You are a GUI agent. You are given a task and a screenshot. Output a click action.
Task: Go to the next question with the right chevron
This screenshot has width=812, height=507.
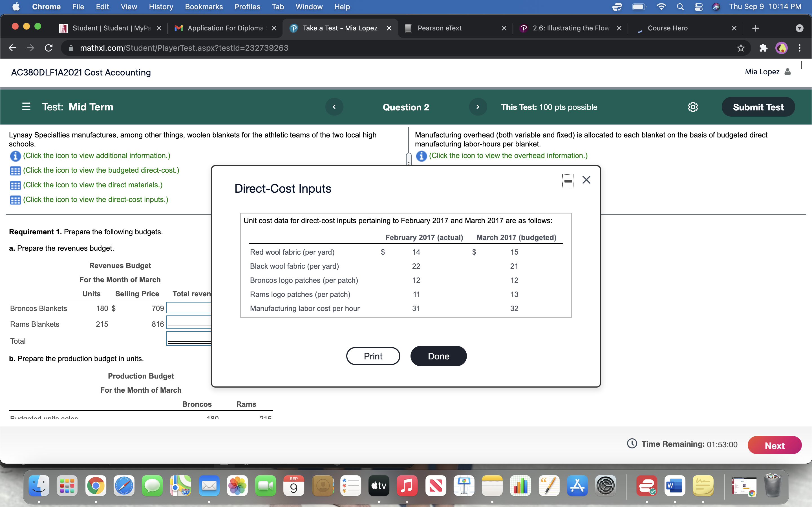478,107
